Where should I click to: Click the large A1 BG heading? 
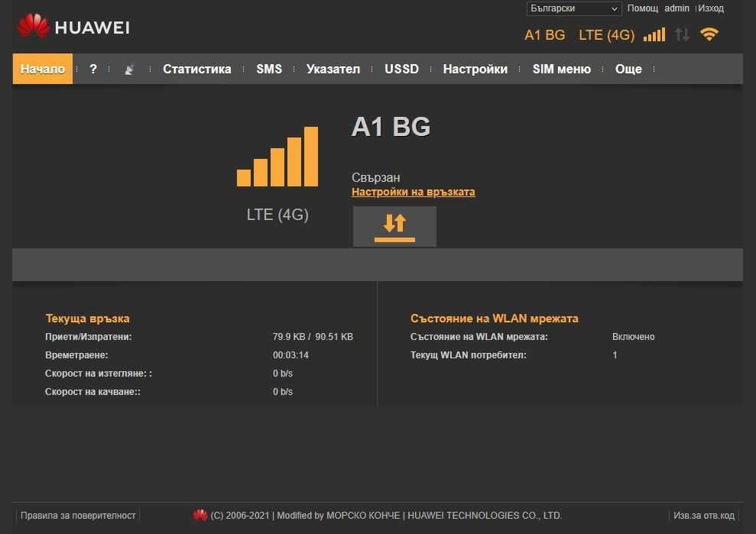(391, 128)
